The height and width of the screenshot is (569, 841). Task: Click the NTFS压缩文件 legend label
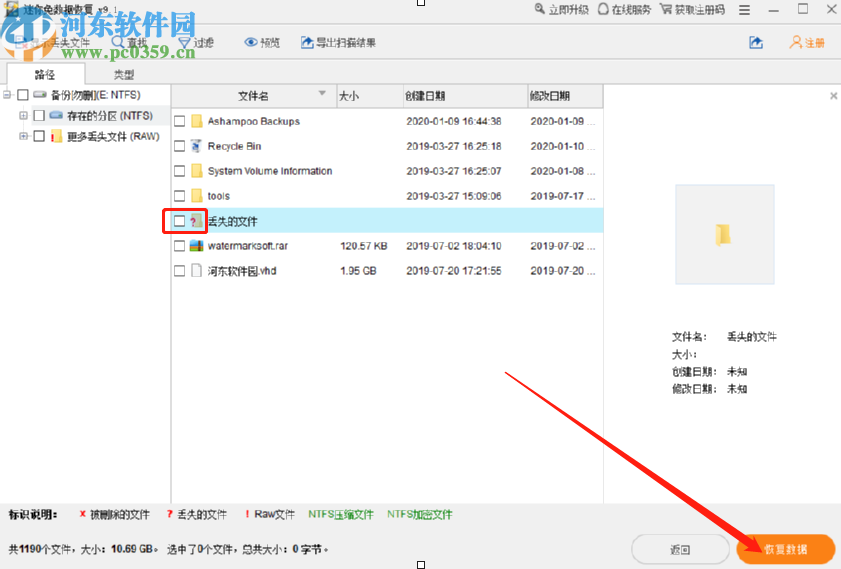pos(341,514)
